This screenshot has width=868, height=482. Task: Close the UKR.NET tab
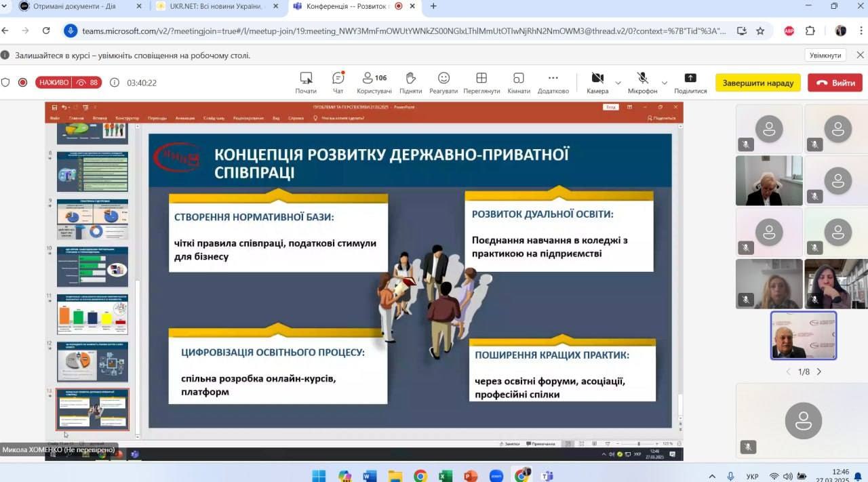coord(275,6)
